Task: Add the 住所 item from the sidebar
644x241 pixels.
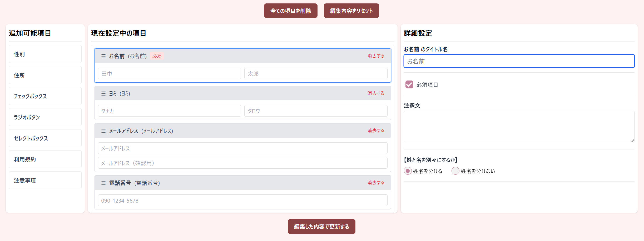Action: click(x=45, y=75)
